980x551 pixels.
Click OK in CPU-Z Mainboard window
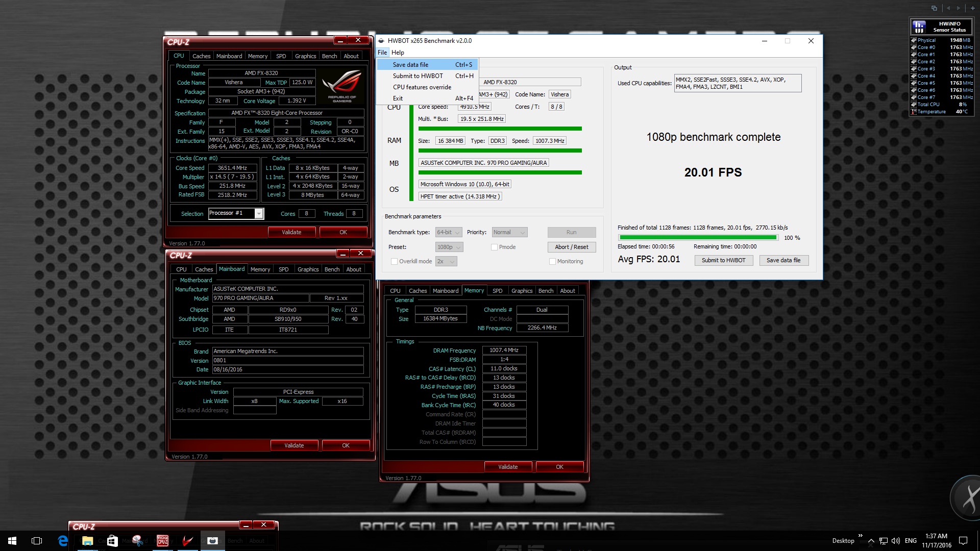click(346, 445)
